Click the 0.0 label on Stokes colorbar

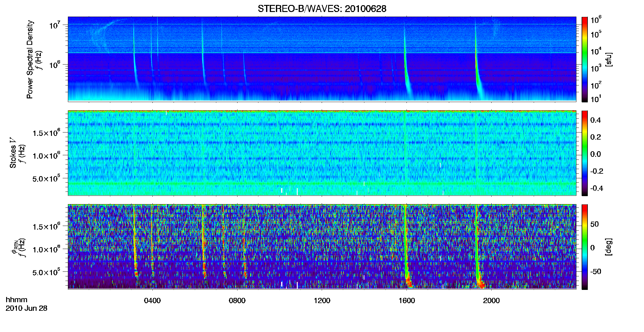595,154
